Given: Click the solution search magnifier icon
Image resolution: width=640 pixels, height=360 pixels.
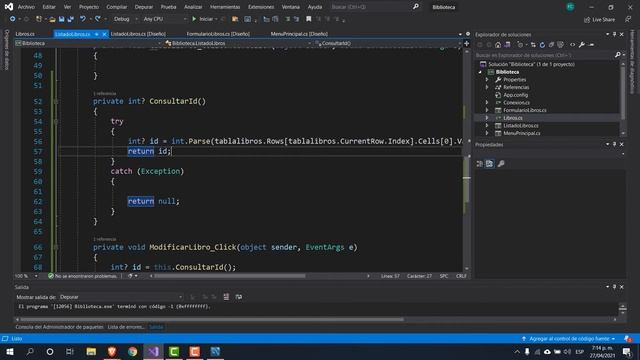Looking at the screenshot, I should coord(618,55).
